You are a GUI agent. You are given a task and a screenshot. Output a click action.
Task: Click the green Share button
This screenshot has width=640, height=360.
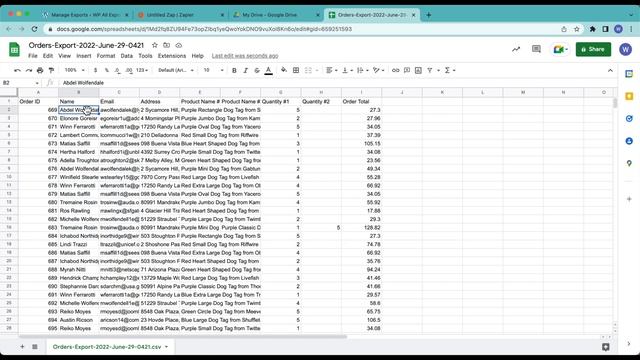(593, 49)
